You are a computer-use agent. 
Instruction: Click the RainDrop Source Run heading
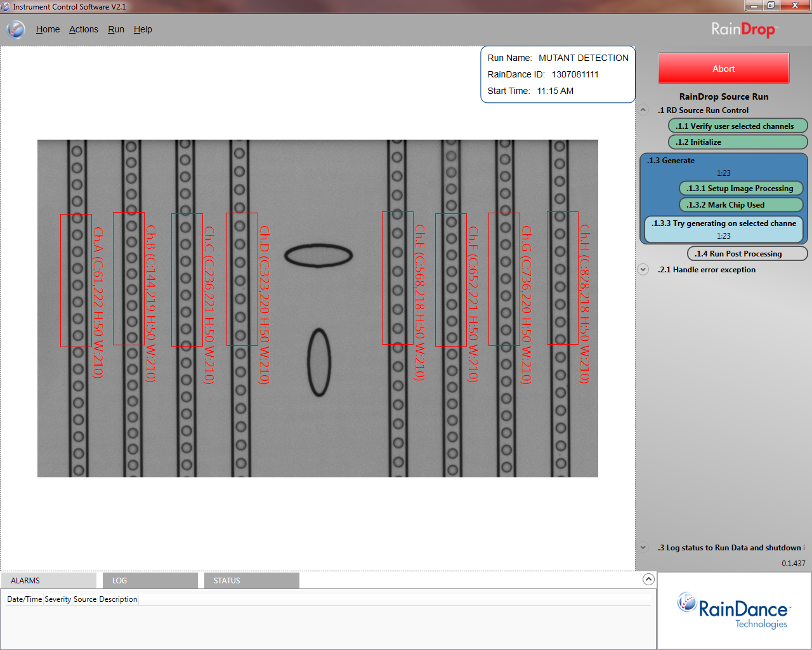[x=724, y=96]
